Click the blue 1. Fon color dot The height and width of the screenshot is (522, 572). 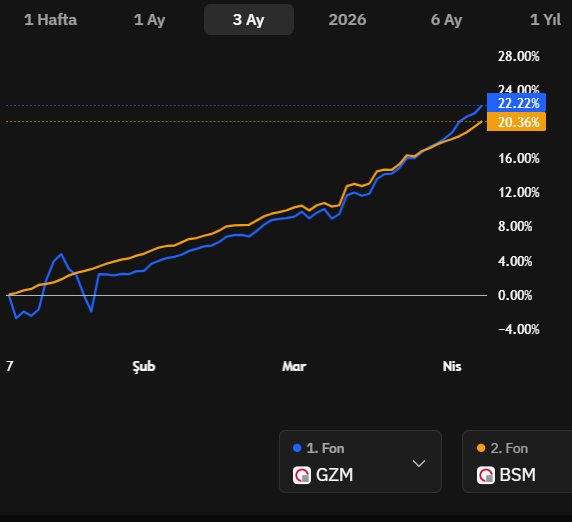click(x=297, y=448)
